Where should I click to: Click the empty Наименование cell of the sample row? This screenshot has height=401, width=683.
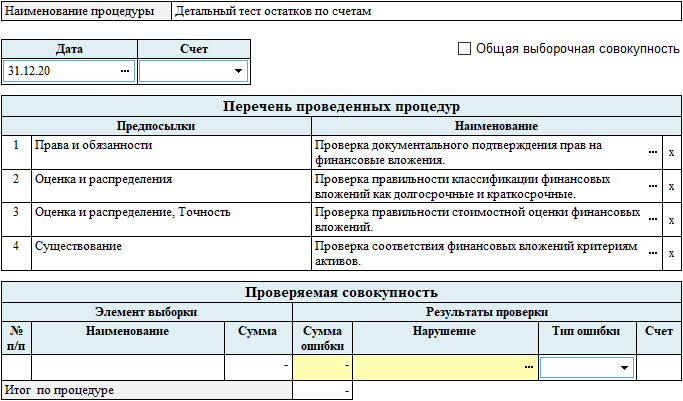pyautogui.click(x=128, y=367)
